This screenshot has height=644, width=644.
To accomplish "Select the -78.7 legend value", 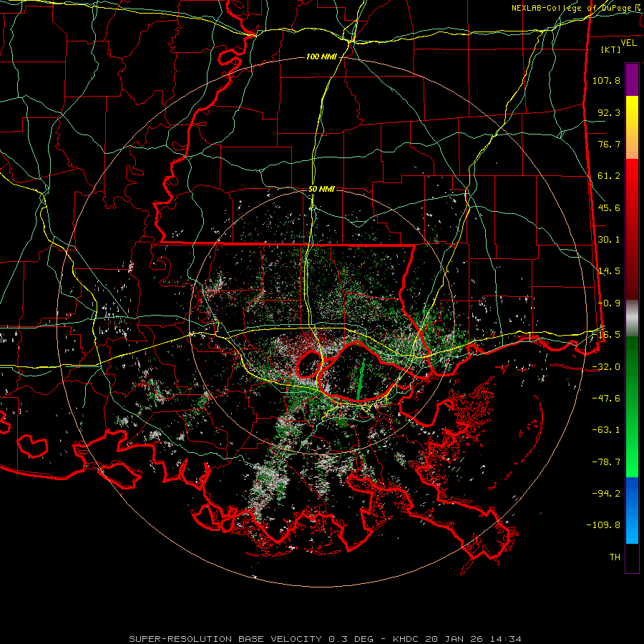I will tap(606, 462).
